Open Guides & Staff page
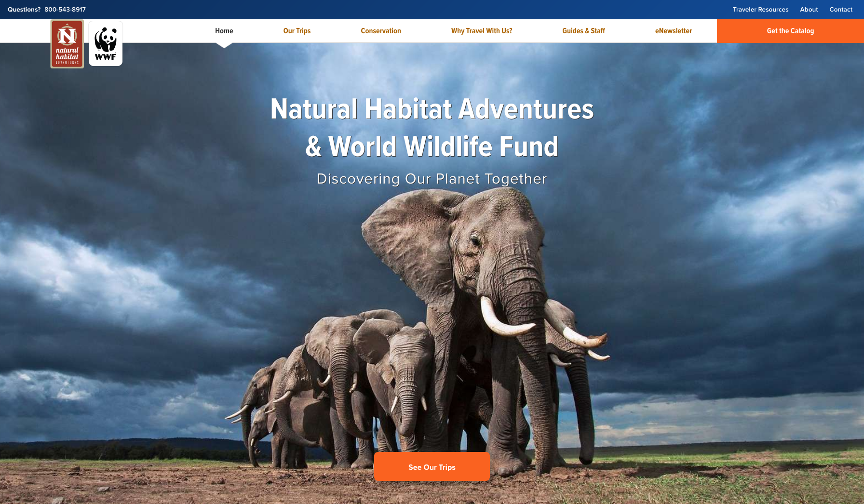The image size is (864, 504). (x=583, y=31)
